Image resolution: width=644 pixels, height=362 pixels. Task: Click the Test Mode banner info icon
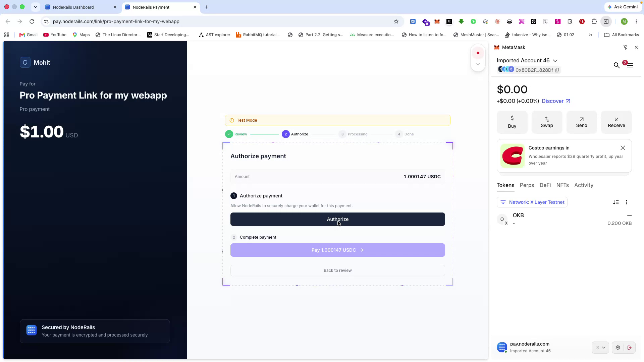pos(232,120)
